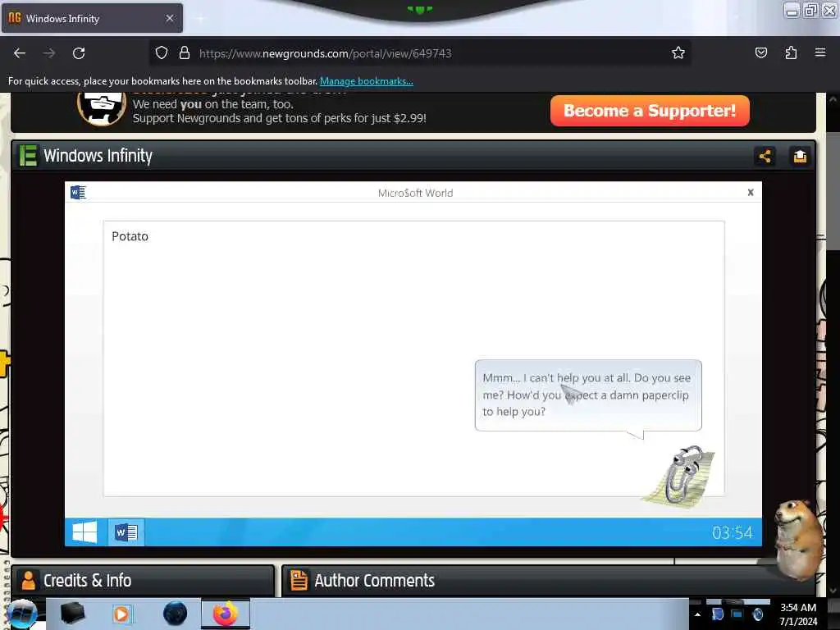
Task: Close the Windows Infinity browser tab
Action: (x=170, y=18)
